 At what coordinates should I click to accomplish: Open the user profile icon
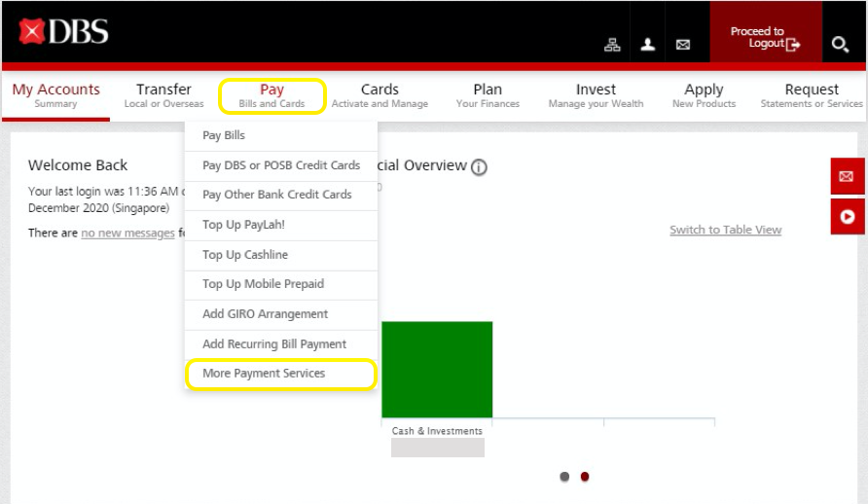click(648, 44)
